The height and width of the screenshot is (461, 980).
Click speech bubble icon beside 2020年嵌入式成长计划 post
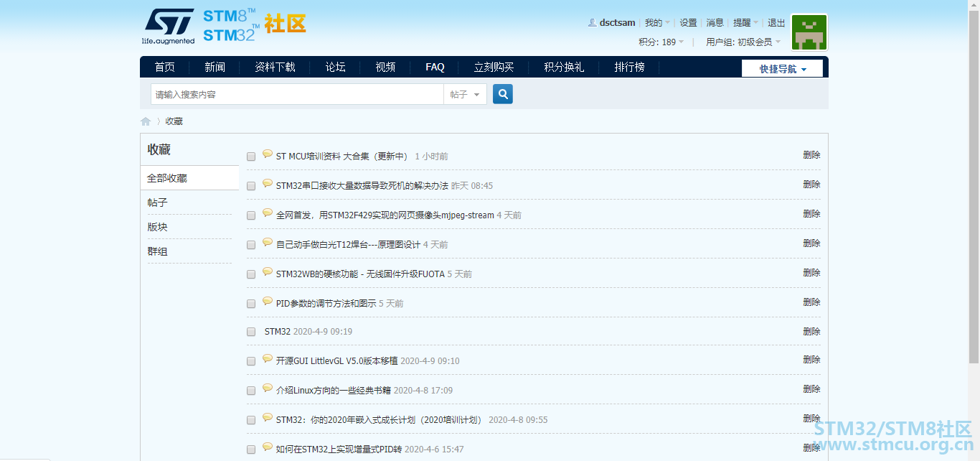pyautogui.click(x=268, y=417)
